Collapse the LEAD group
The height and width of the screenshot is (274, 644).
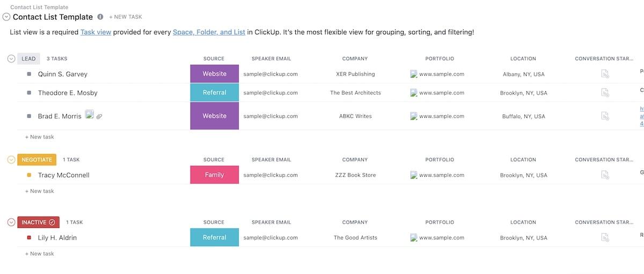click(x=11, y=59)
